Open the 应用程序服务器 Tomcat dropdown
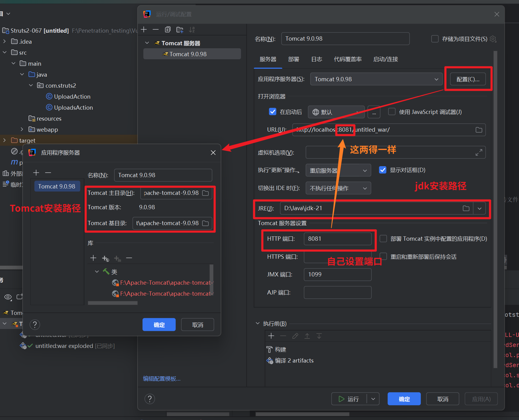519x420 pixels. [376, 79]
